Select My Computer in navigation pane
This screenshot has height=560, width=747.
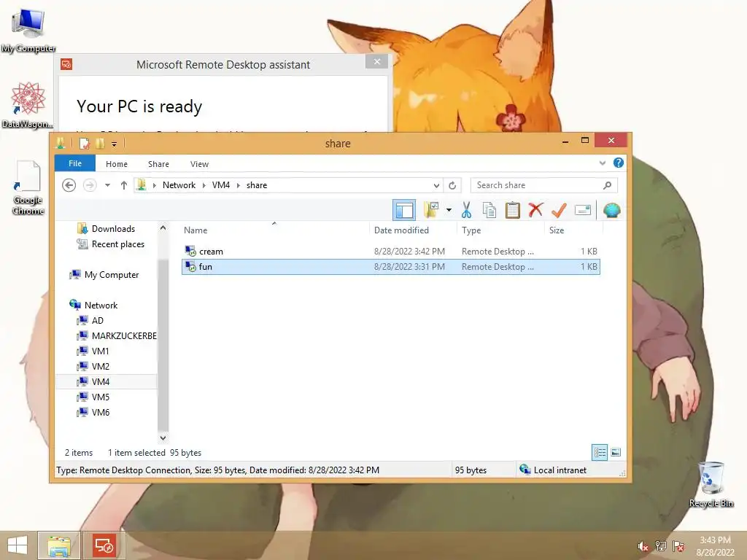tap(111, 275)
